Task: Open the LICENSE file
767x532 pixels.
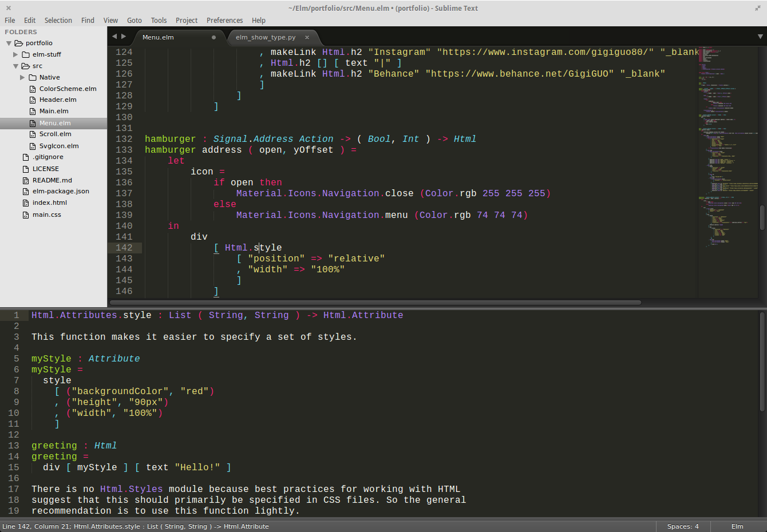Action: 46,169
